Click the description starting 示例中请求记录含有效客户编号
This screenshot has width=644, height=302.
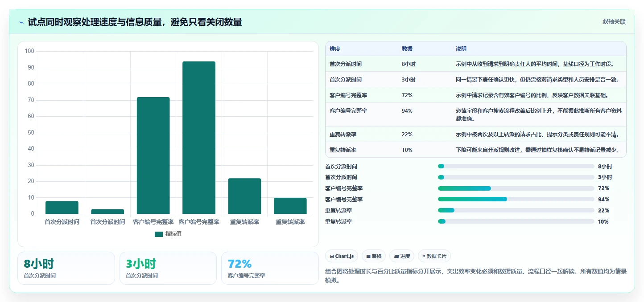pos(532,95)
